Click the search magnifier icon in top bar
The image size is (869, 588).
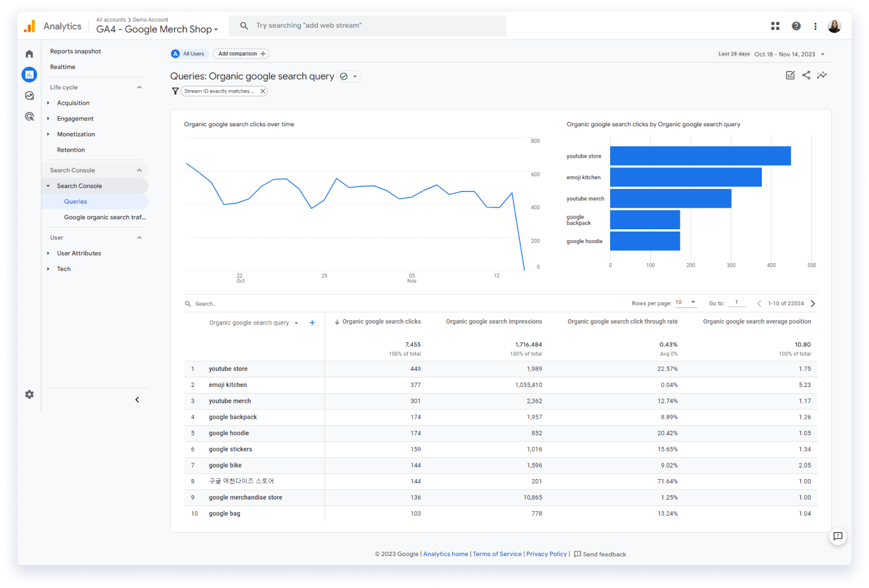coord(244,26)
